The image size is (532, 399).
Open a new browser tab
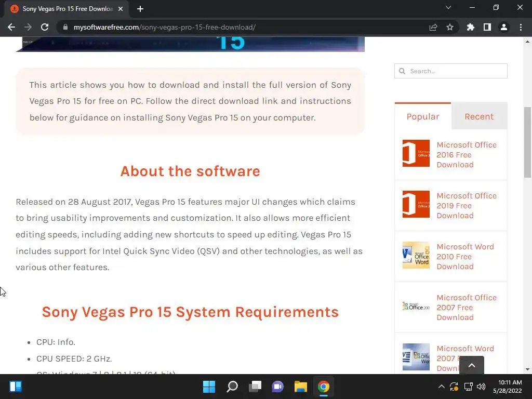coord(140,9)
